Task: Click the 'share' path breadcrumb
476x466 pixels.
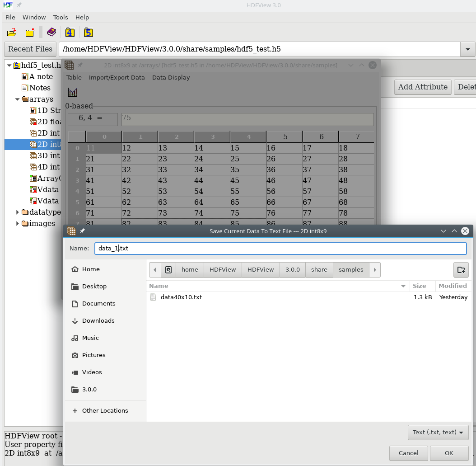Action: click(319, 270)
